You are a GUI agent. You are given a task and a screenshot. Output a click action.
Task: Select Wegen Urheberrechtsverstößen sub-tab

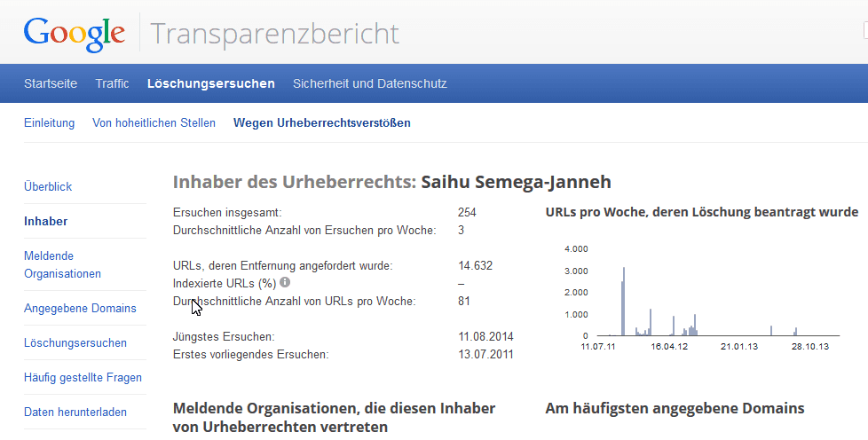click(322, 123)
